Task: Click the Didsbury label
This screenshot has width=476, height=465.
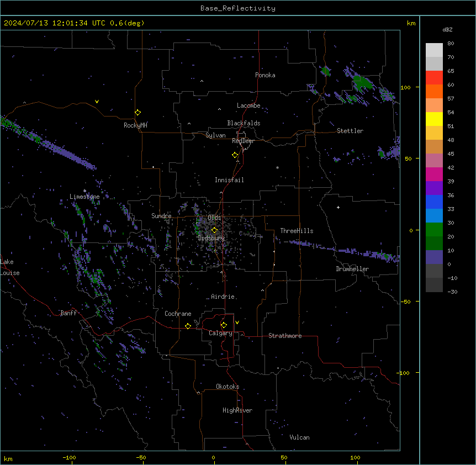Action: (x=211, y=238)
